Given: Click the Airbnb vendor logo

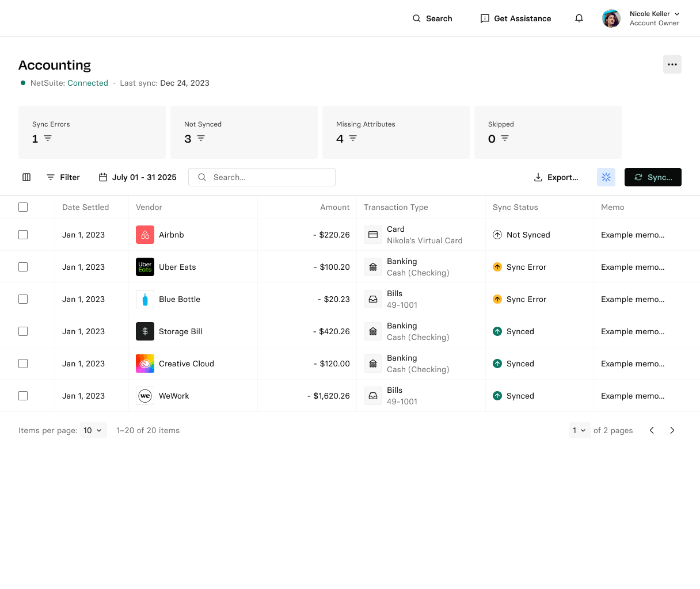Looking at the screenshot, I should 145,235.
